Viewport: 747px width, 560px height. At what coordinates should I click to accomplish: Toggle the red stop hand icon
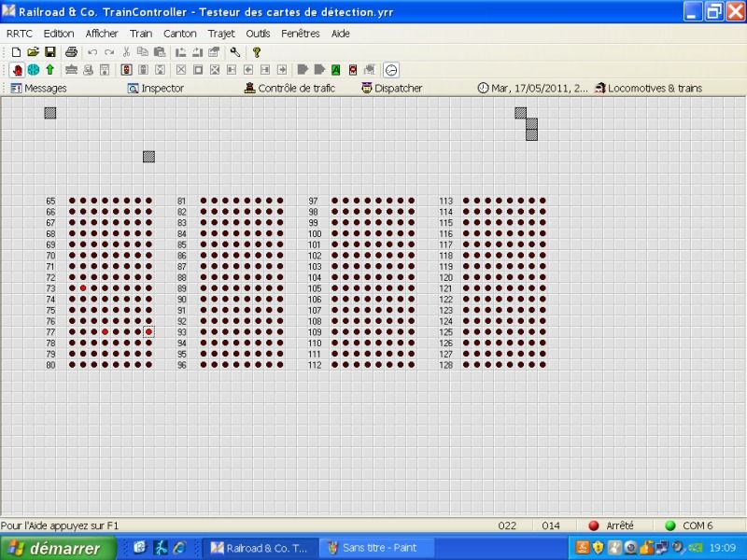pos(17,71)
